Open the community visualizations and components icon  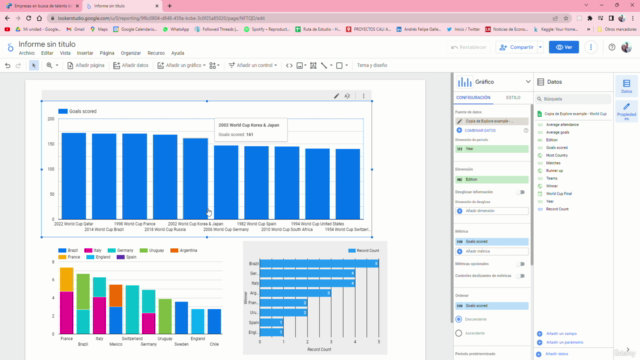pyautogui.click(x=213, y=65)
